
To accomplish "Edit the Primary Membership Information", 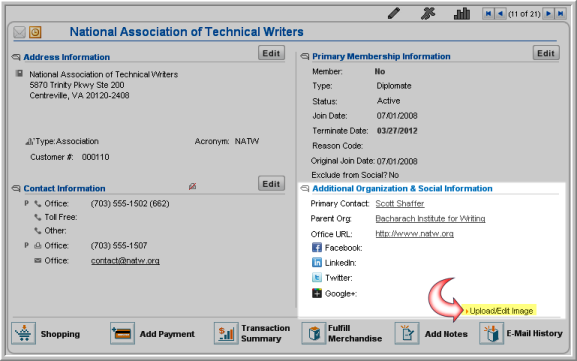I will (546, 53).
